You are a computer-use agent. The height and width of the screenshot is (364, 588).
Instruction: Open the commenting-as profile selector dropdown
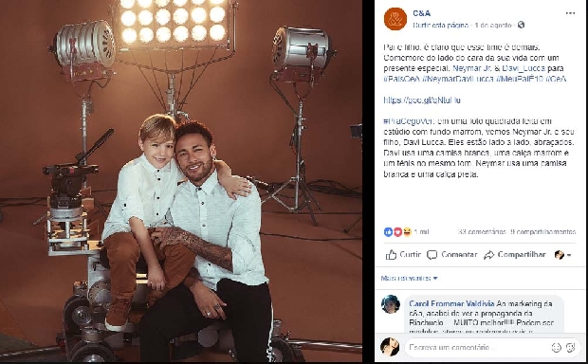[x=562, y=255]
